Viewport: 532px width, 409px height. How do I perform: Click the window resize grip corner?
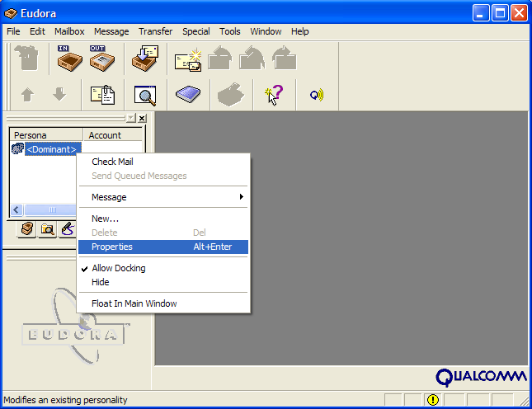pos(525,401)
